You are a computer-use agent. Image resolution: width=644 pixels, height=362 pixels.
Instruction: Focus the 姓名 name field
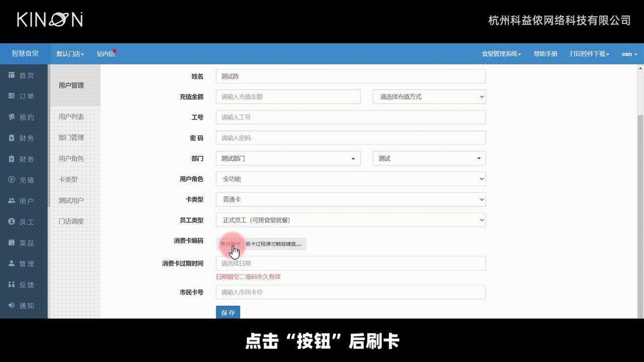point(351,76)
